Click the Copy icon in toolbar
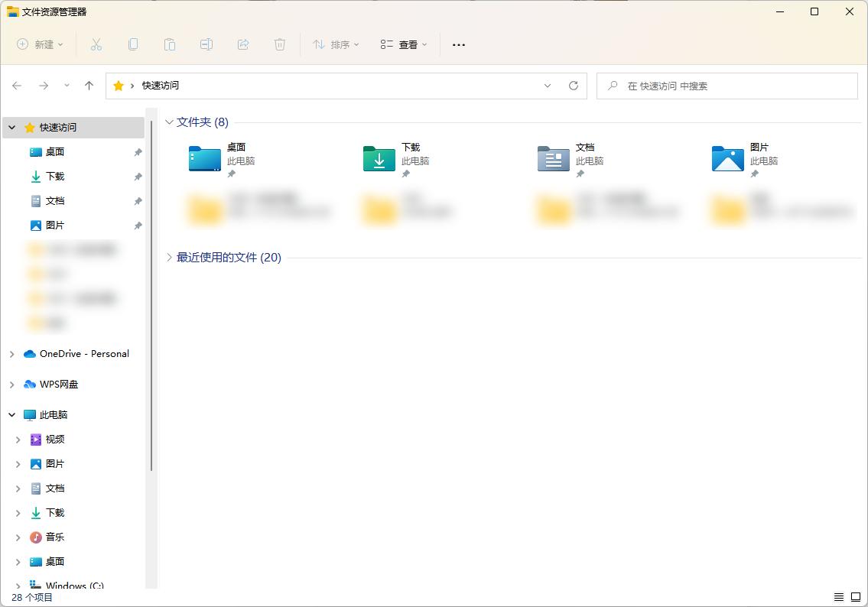The height and width of the screenshot is (607, 868). pos(133,44)
